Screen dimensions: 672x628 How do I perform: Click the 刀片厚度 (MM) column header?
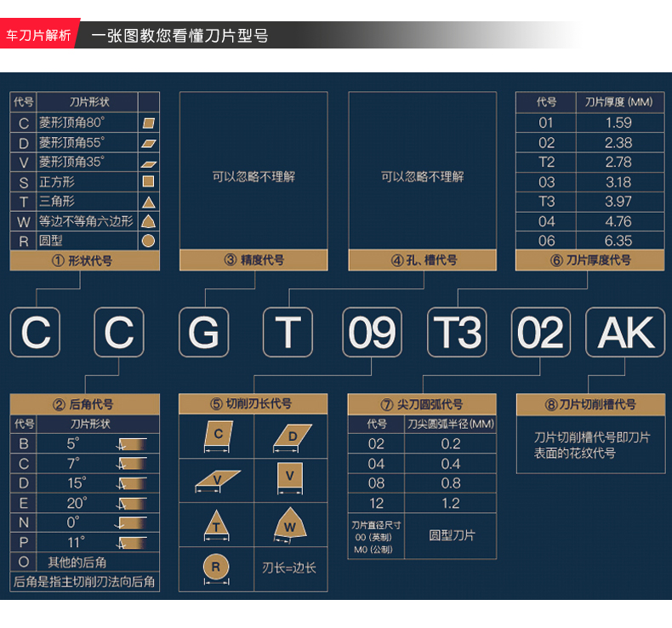pos(619,102)
